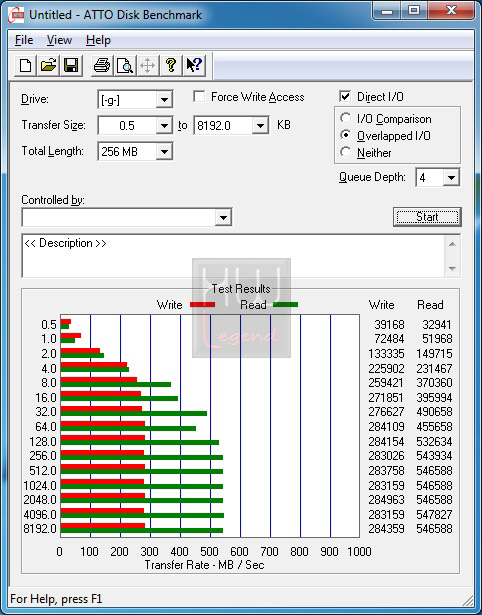Open the Help menu
This screenshot has height=615, width=482.
pyautogui.click(x=98, y=40)
